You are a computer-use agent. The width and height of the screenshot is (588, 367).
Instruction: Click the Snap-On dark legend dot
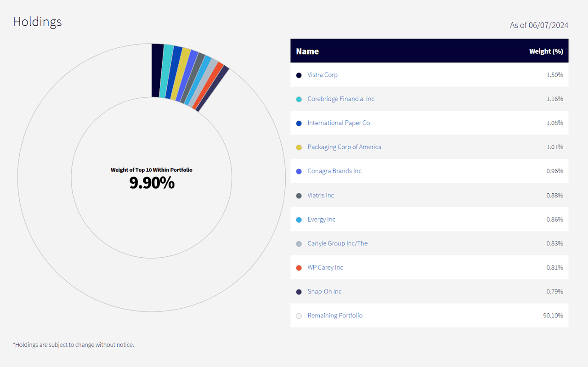click(x=299, y=292)
